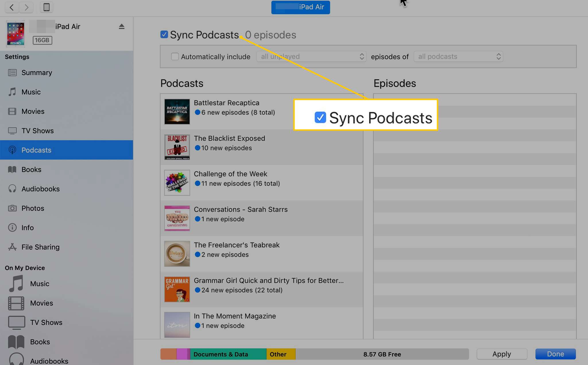588x365 pixels.
Task: Click the Podcasts sidebar icon
Action: [11, 150]
